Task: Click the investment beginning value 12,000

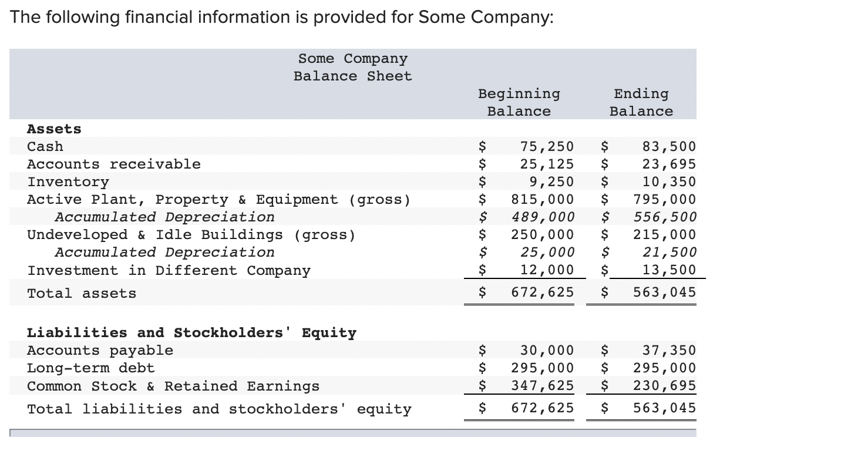Action: point(547,270)
